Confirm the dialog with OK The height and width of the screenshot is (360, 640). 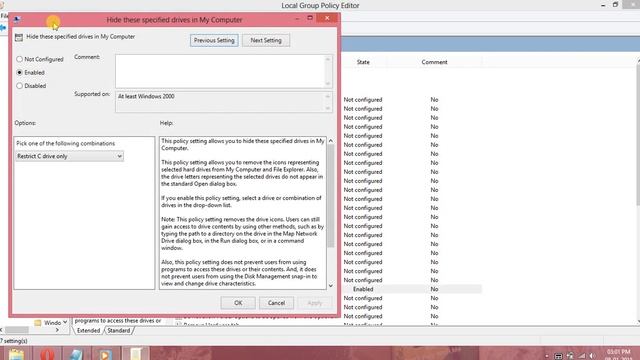click(x=238, y=303)
